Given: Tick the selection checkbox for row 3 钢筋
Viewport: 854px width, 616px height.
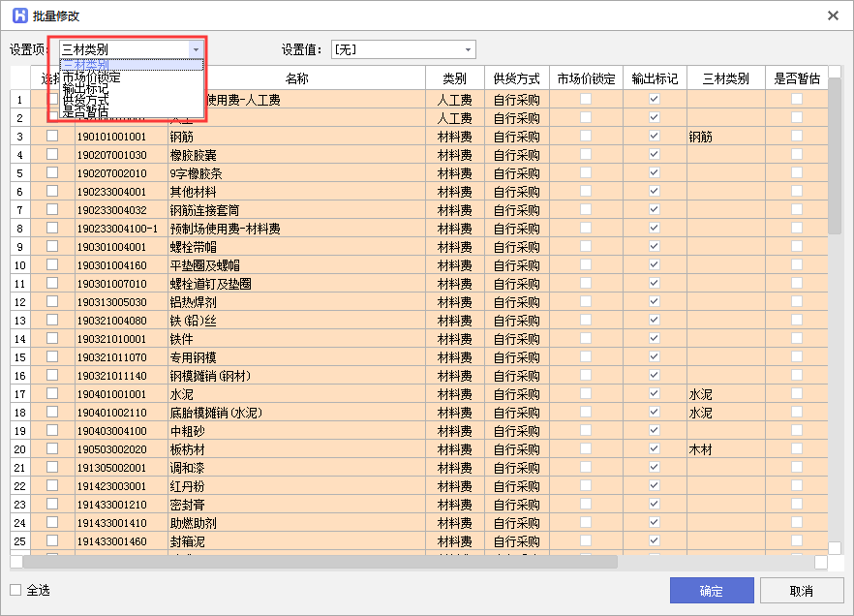Looking at the screenshot, I should pos(52,137).
